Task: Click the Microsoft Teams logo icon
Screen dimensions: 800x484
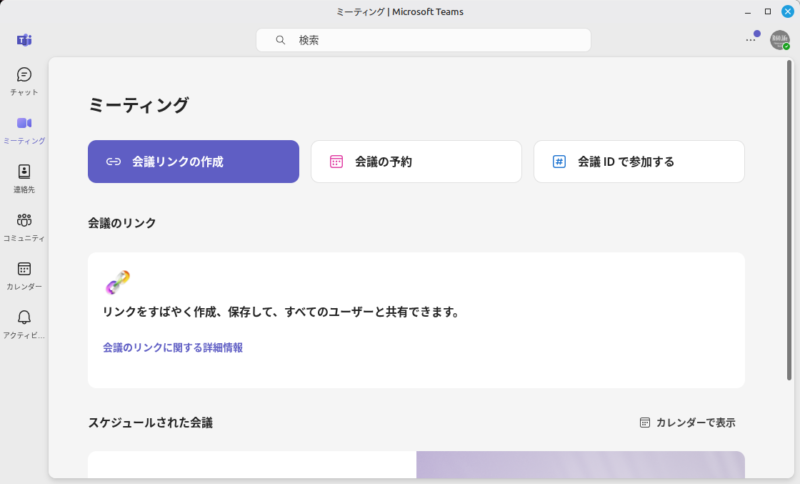Action: pos(24,40)
